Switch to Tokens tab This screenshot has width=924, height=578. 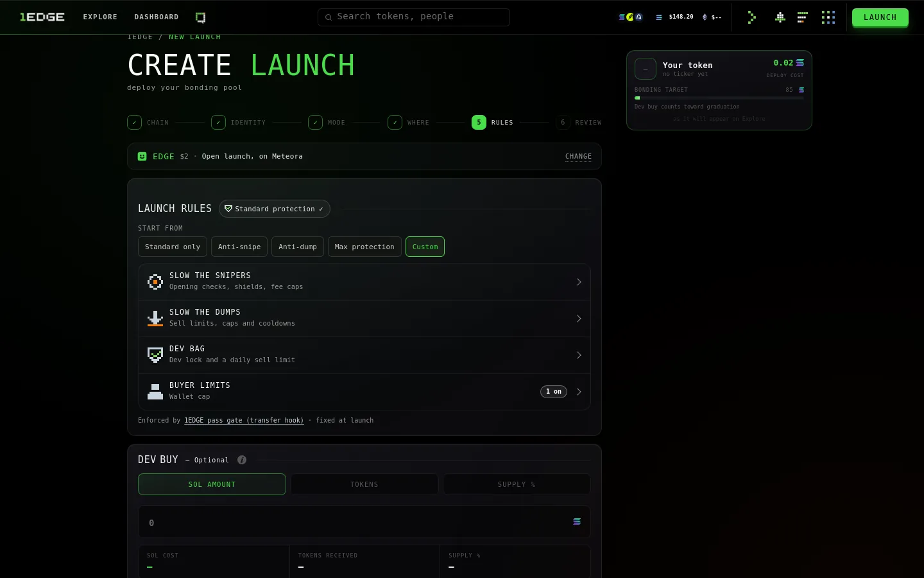point(364,484)
